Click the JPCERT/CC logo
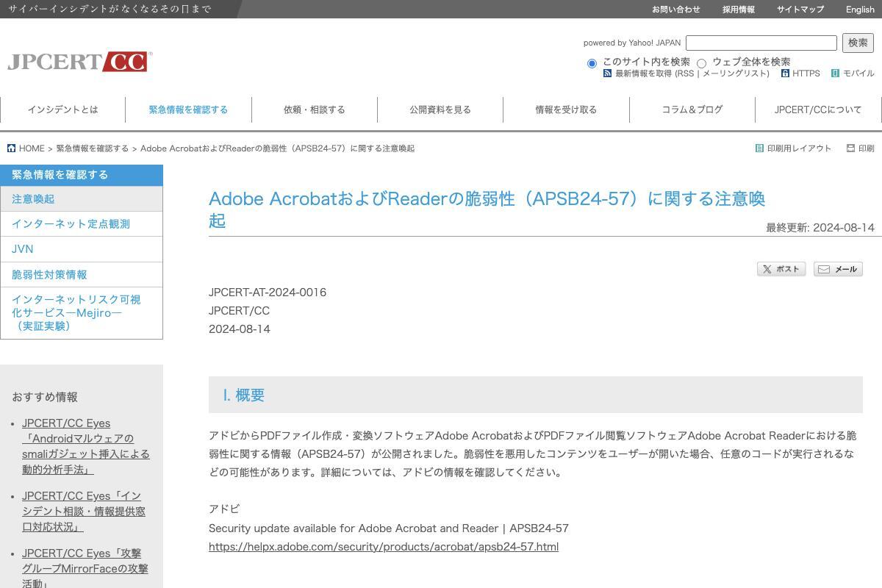This screenshot has height=588, width=882. click(79, 62)
